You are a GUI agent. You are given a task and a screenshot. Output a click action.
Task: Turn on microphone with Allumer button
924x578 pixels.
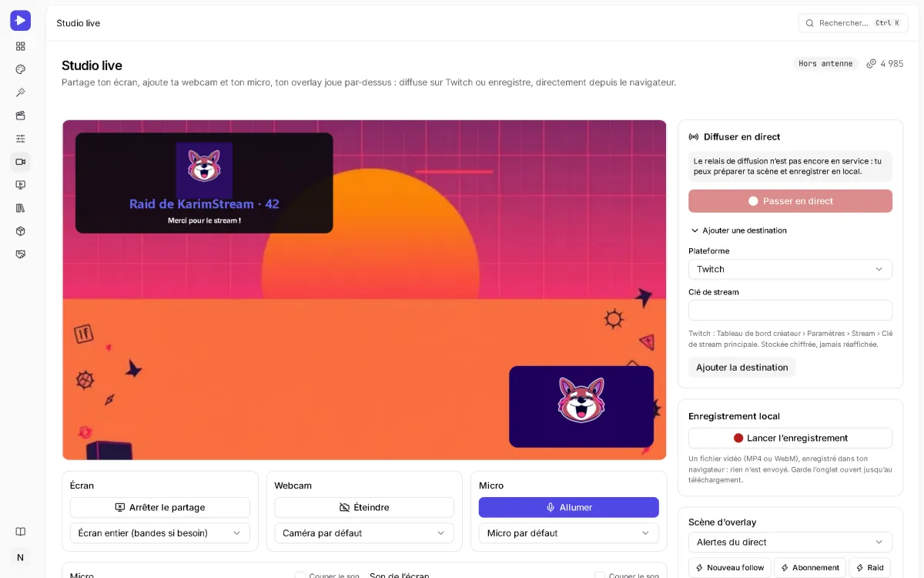[569, 507]
